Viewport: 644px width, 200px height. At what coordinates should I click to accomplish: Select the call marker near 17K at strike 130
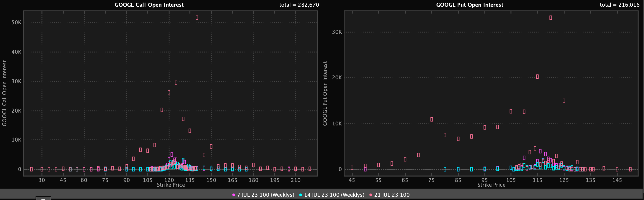[183, 119]
